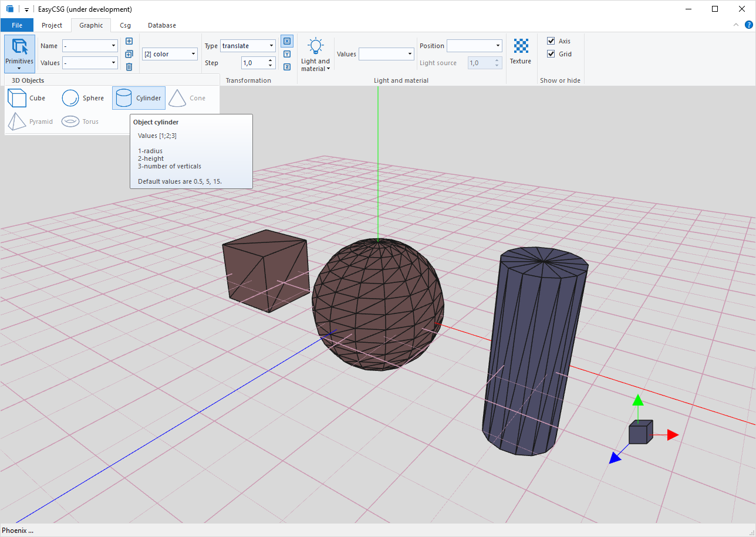
Task: Insert a Sphere 3D object
Action: [x=83, y=98]
